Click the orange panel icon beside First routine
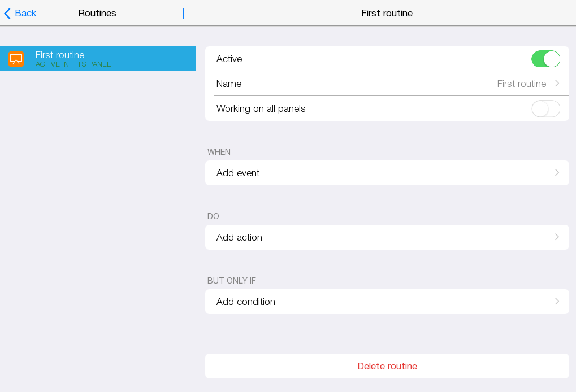The width and height of the screenshot is (576, 392). tap(16, 59)
